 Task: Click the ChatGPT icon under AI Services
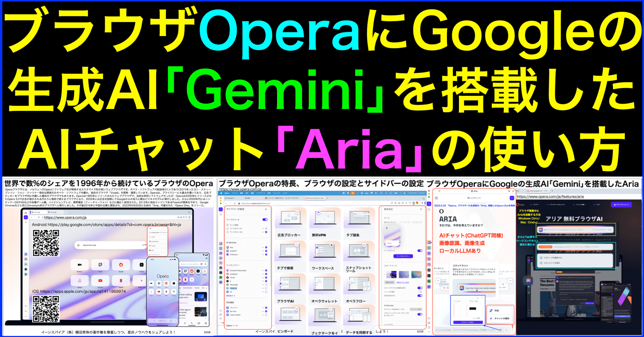(x=227, y=250)
